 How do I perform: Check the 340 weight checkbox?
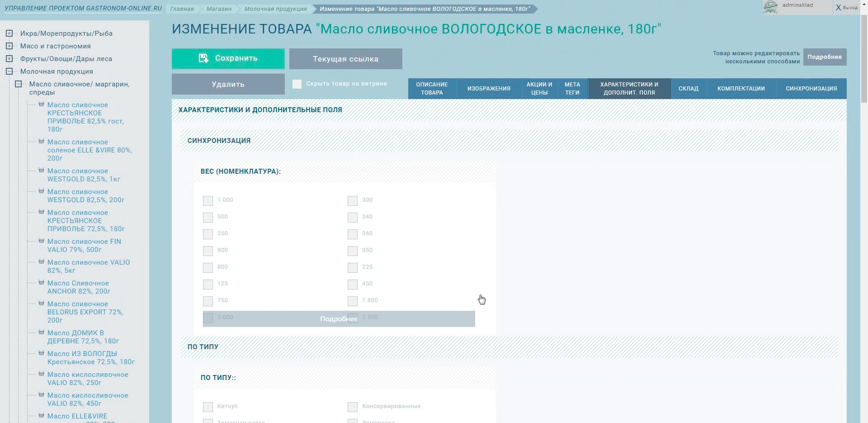(x=353, y=217)
